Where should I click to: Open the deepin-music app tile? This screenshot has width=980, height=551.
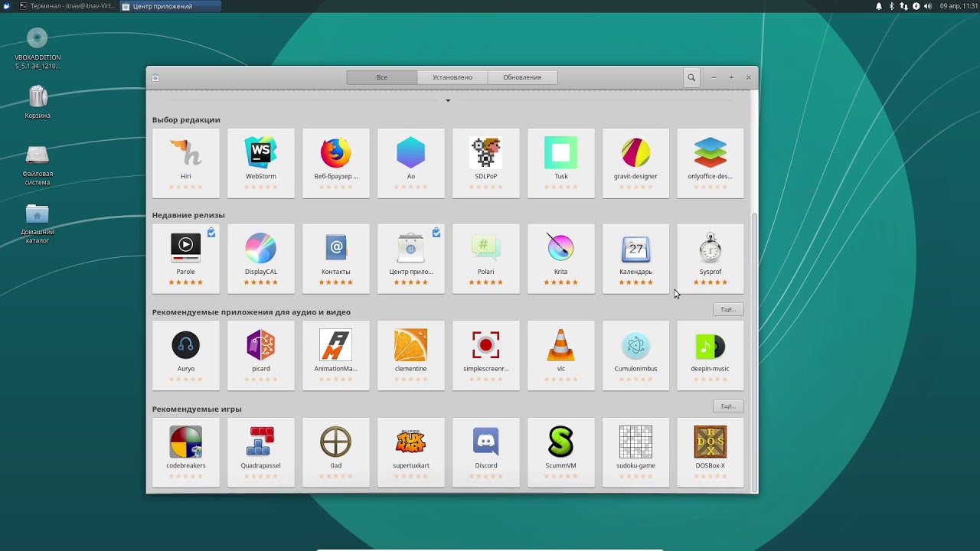[710, 356]
